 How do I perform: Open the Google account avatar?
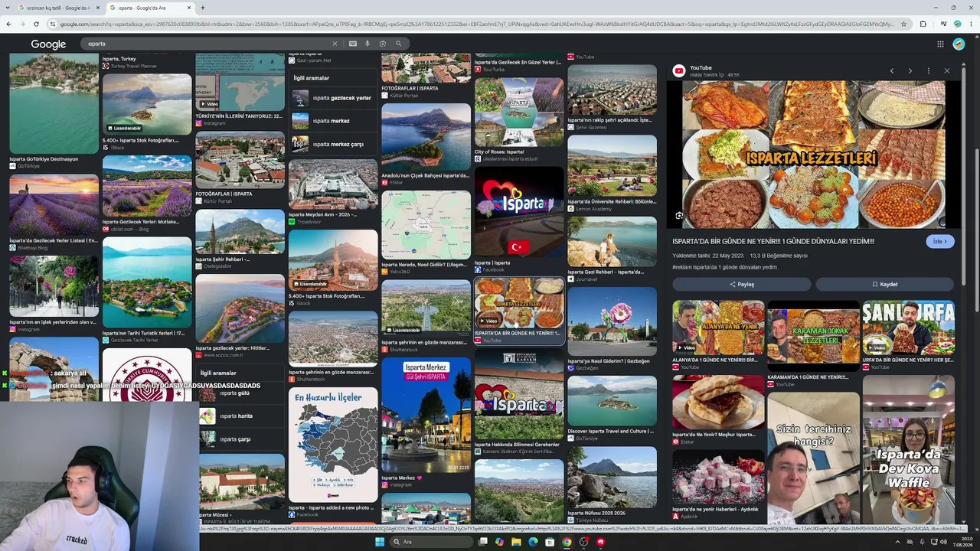[959, 44]
